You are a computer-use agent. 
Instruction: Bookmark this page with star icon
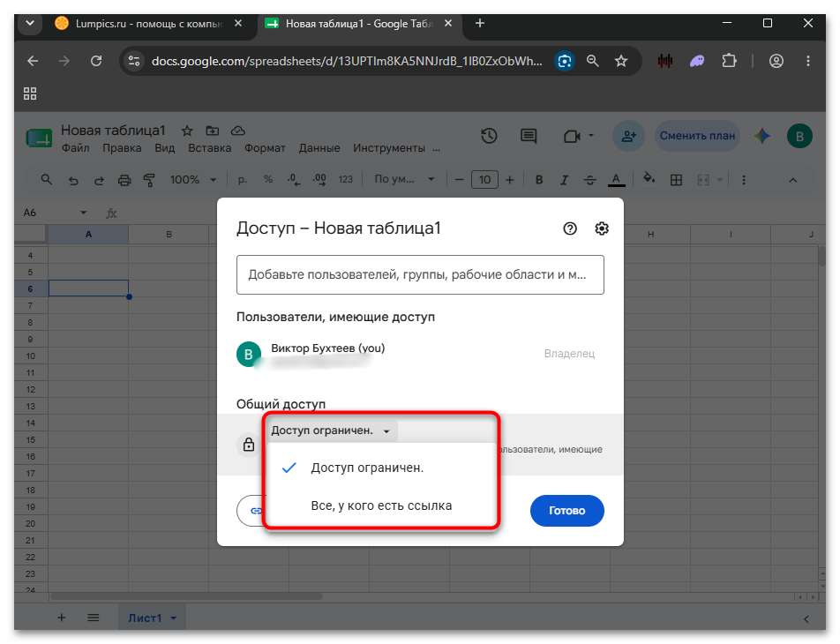(x=621, y=61)
